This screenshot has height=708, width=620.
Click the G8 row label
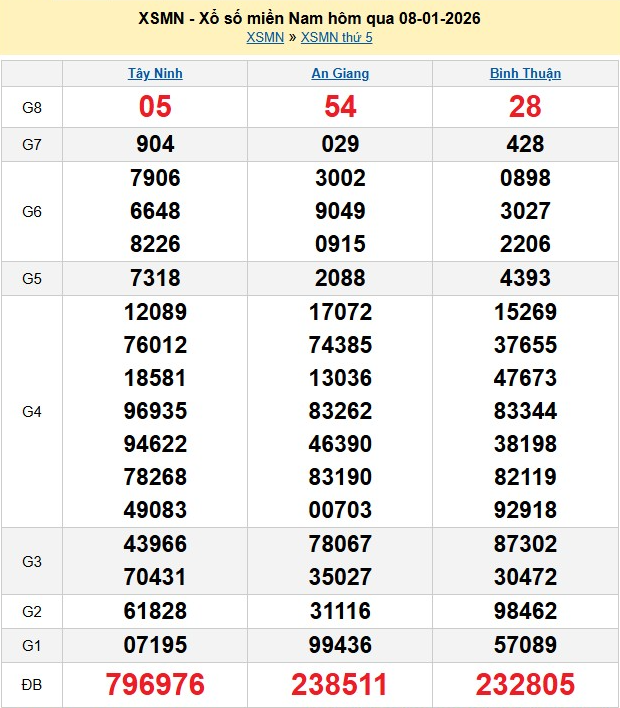[x=32, y=107]
